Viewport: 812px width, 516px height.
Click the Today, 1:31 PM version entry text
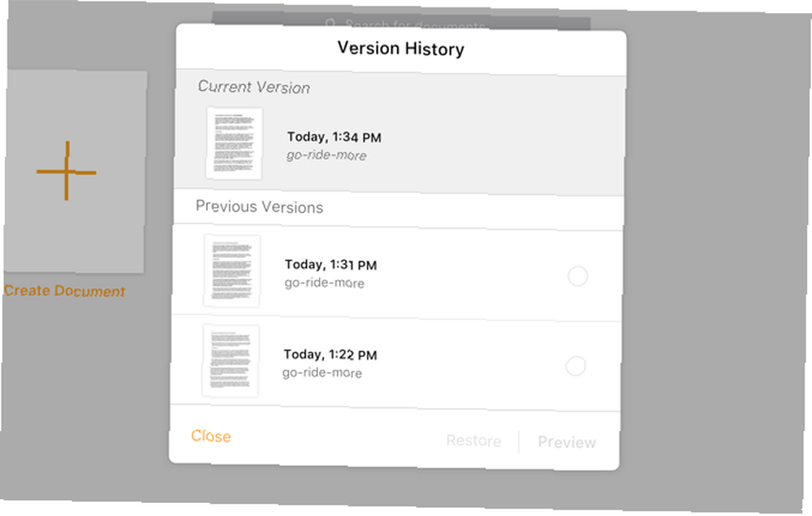pyautogui.click(x=331, y=265)
